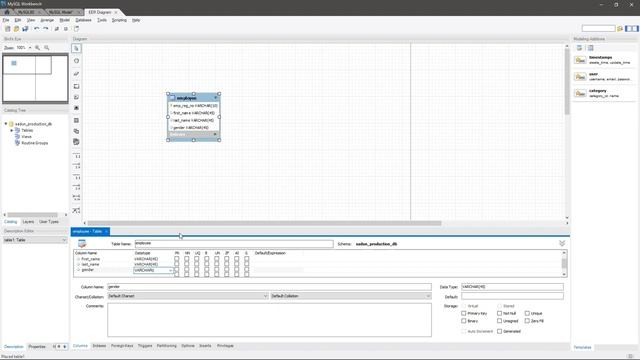Collapse the production_db schema node
This screenshot has height=360, width=640.
6,124
